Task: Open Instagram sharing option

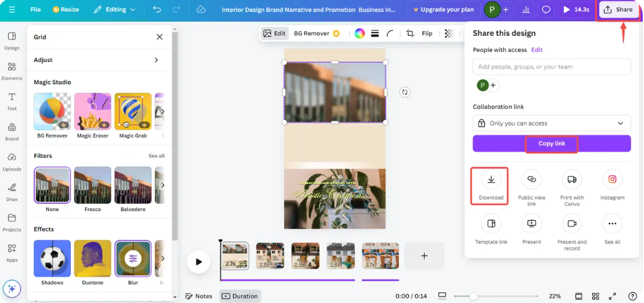Action: 612,180
